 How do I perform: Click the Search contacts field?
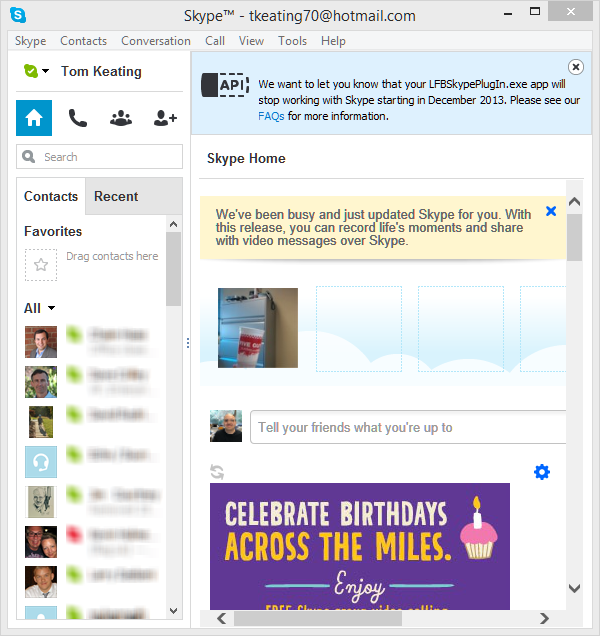100,157
